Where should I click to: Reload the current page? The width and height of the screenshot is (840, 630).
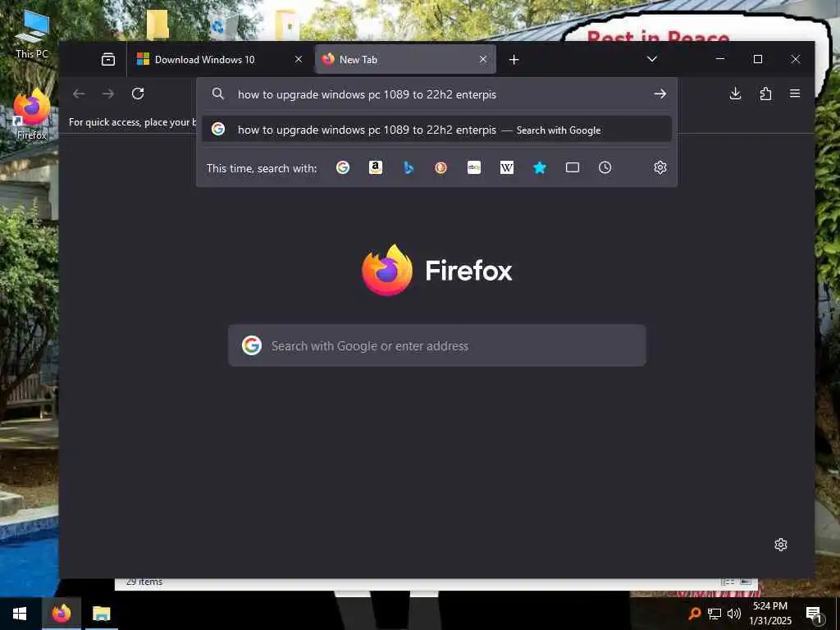(x=138, y=94)
